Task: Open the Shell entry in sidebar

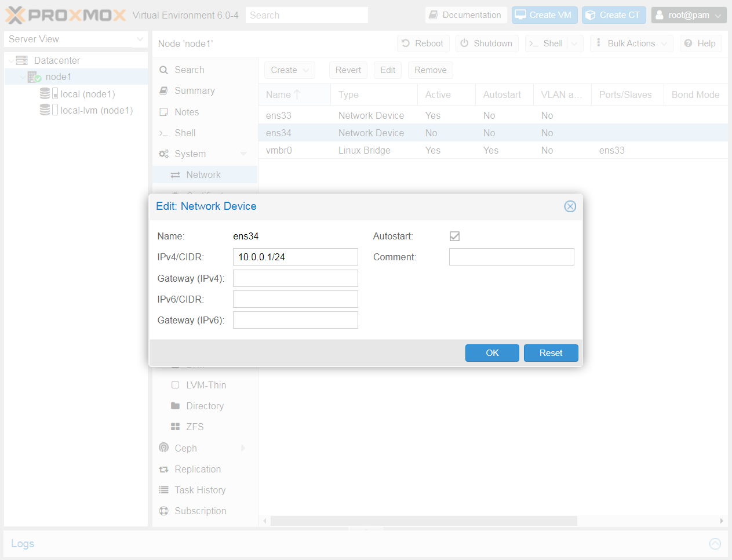Action: [205, 133]
